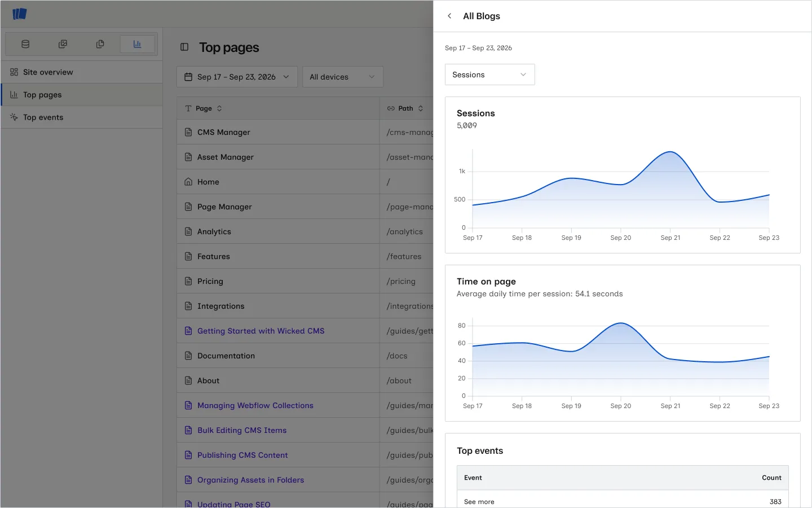Select the analytics bar chart tab icon
Viewport: 812px width, 508px height.
coord(137,44)
